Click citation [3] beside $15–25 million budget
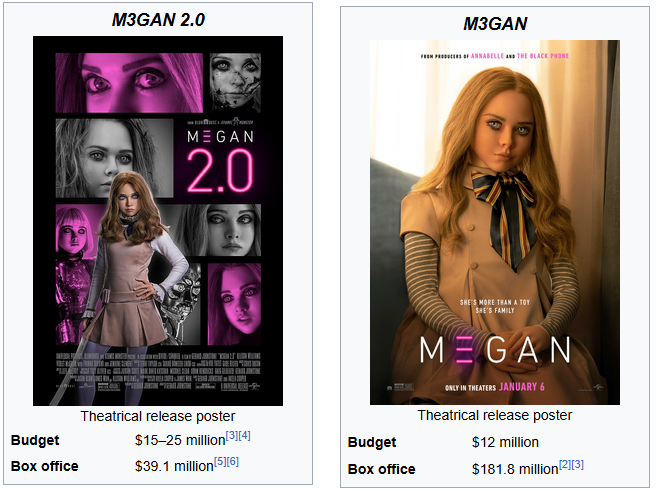This screenshot has width=660, height=491. tap(232, 435)
